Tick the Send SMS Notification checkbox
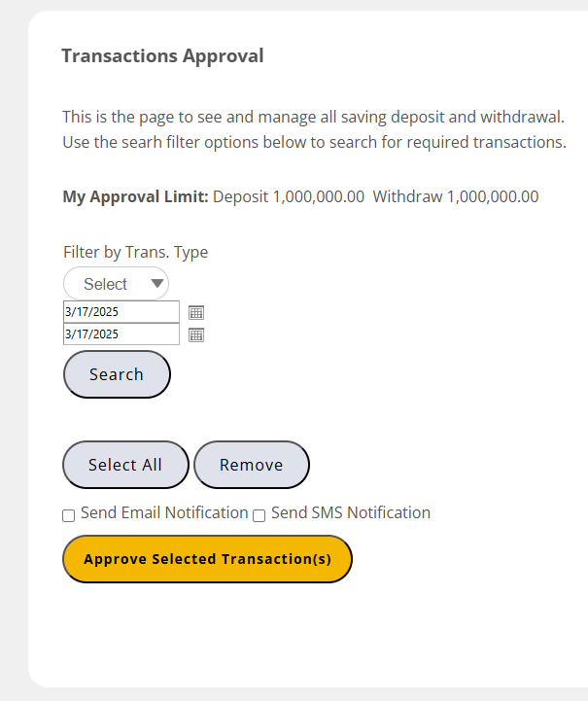 (x=259, y=516)
